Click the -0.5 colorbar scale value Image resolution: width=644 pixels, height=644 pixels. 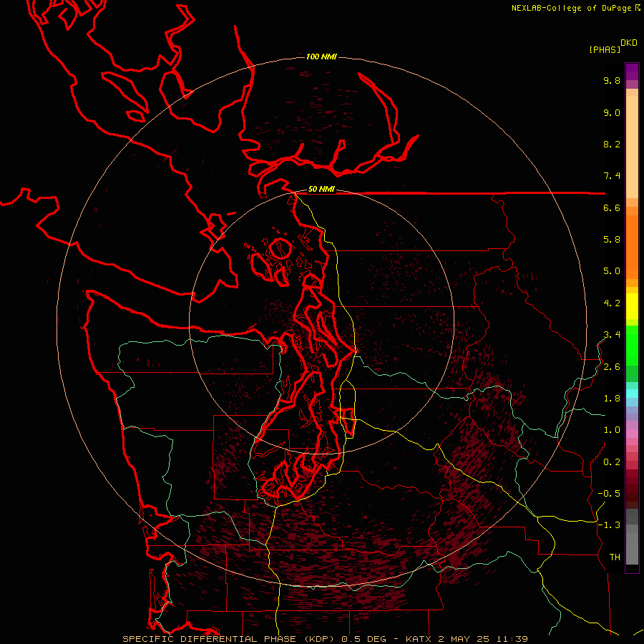(x=609, y=494)
